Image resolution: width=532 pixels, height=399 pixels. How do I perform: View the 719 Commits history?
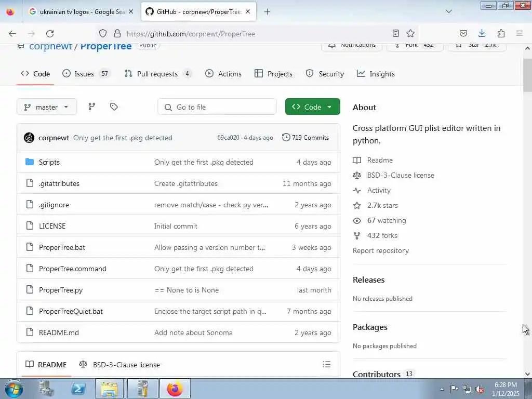[305, 138]
